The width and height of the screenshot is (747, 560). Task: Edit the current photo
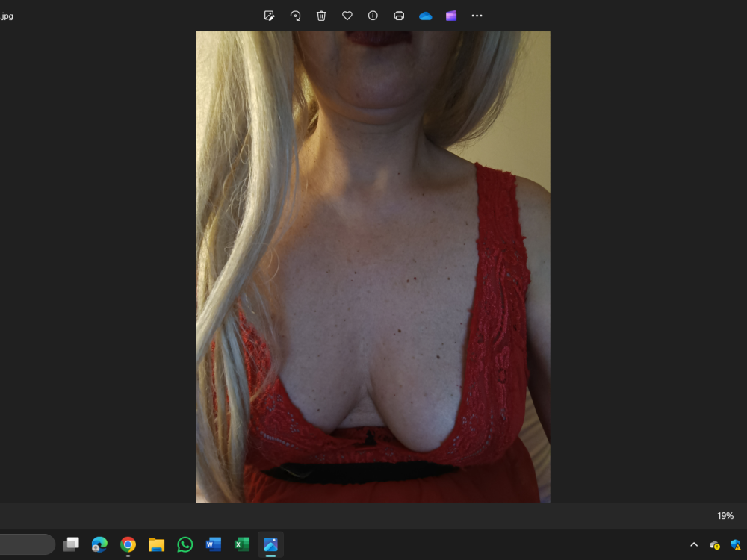coord(269,16)
